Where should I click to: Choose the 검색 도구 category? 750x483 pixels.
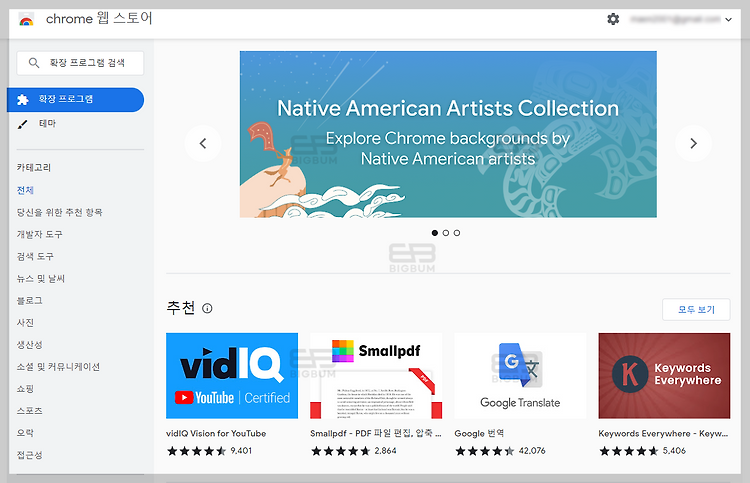click(x=35, y=256)
